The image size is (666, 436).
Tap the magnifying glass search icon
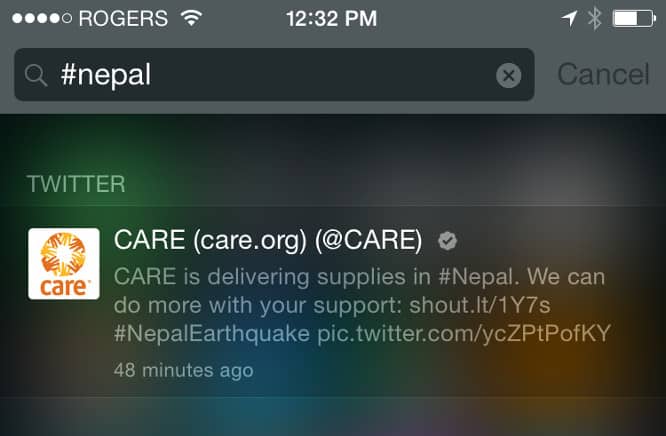pyautogui.click(x=36, y=76)
